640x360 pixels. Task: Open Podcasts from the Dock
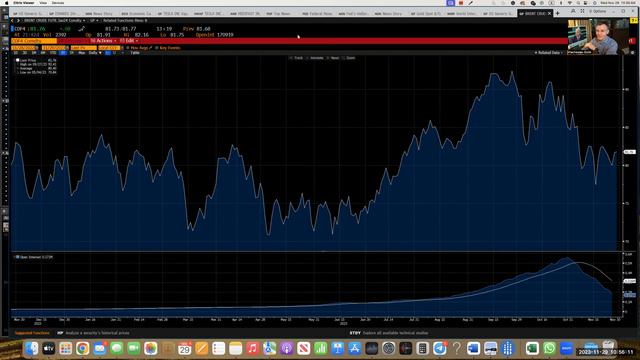287,349
